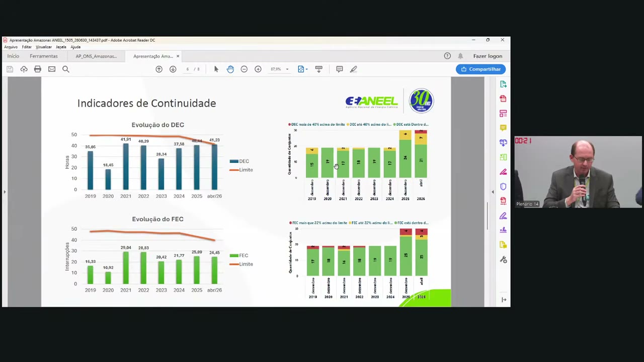Open the Visualizar menu
Viewport: 644px width, 362px height.
point(43,47)
